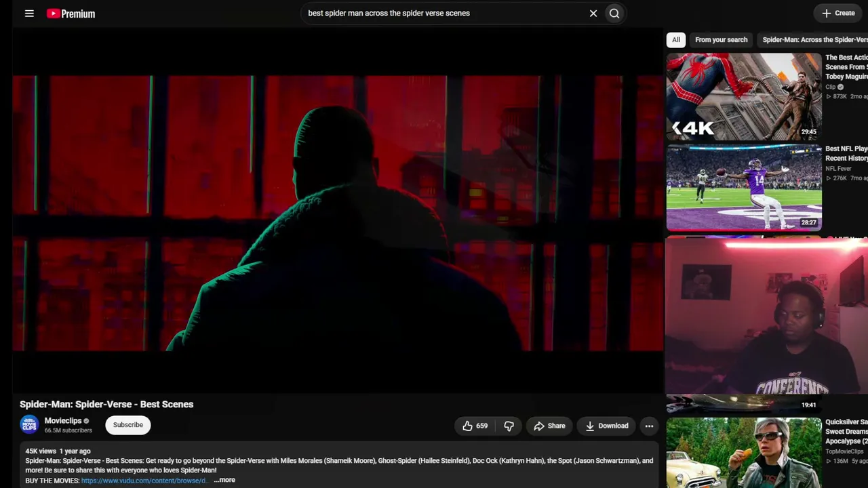
Task: Open the Quicksilver video thumbnail
Action: [744, 452]
